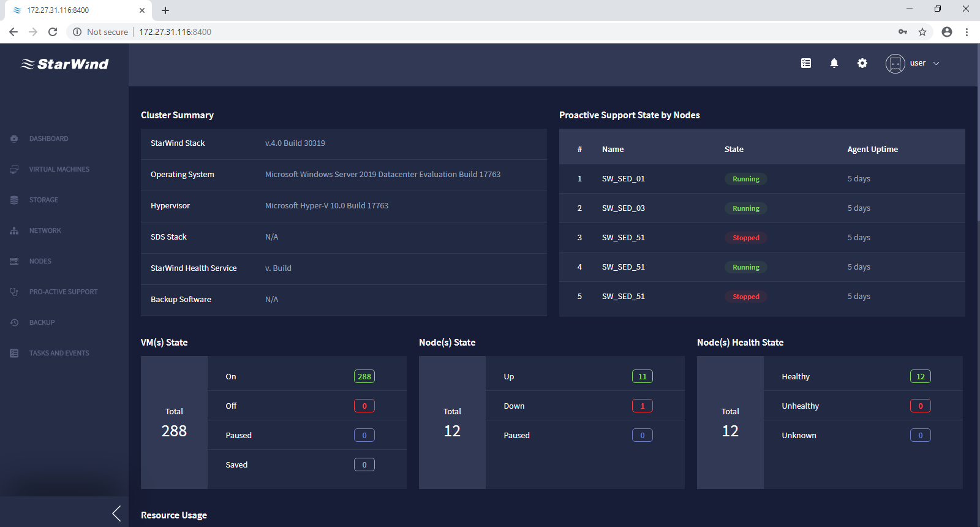
Task: Select node name SW_SED_03
Action: click(624, 208)
